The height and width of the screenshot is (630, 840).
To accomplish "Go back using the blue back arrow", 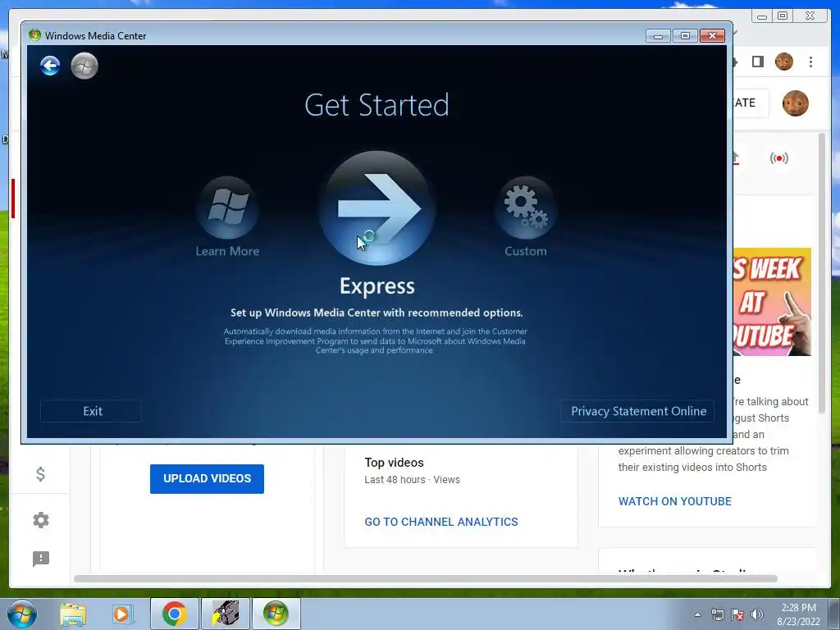I will click(x=50, y=66).
